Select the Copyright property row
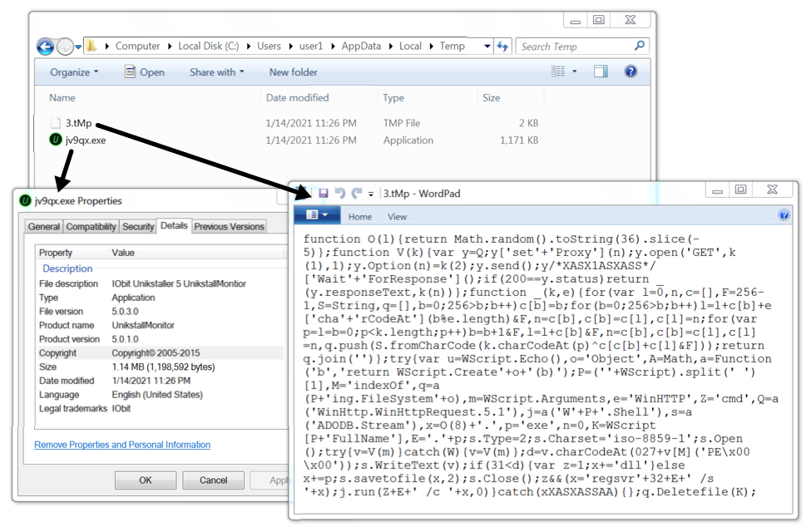This screenshot has width=811, height=532. [161, 353]
